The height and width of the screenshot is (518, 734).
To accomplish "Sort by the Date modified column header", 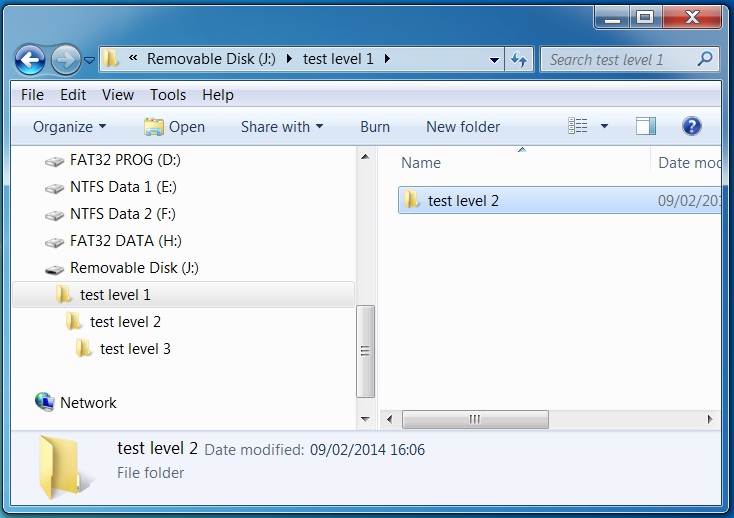I will 689,162.
